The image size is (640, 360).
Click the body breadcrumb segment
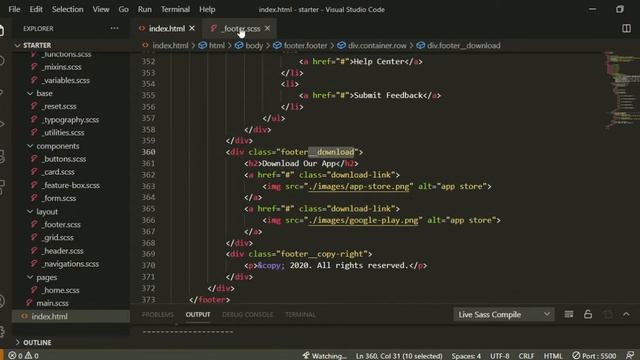[249, 45]
